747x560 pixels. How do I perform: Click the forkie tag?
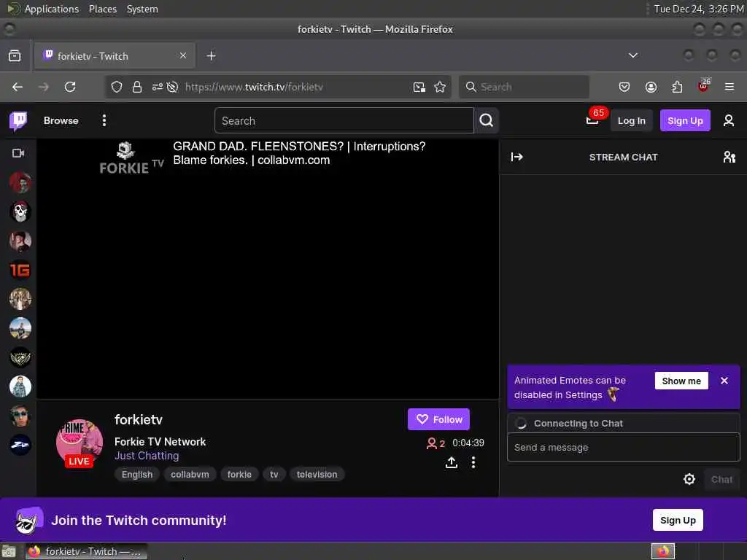(x=239, y=474)
